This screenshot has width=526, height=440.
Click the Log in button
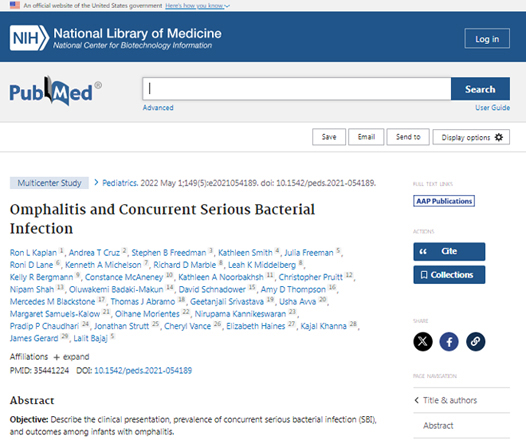487,39
